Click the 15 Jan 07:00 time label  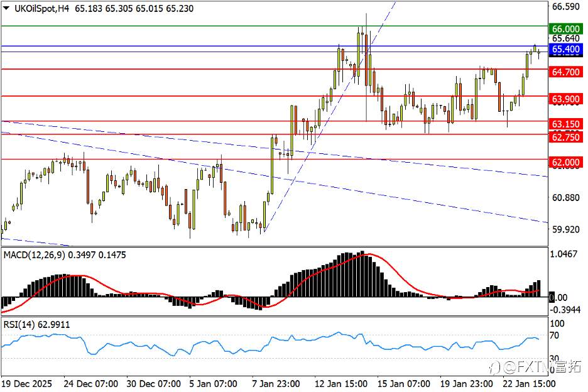pyautogui.click(x=403, y=384)
